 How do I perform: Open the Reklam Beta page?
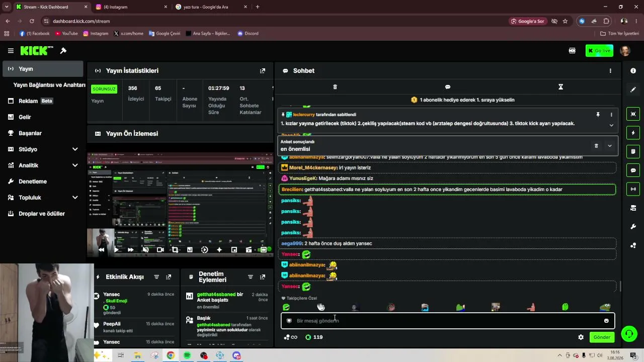pos(42,101)
